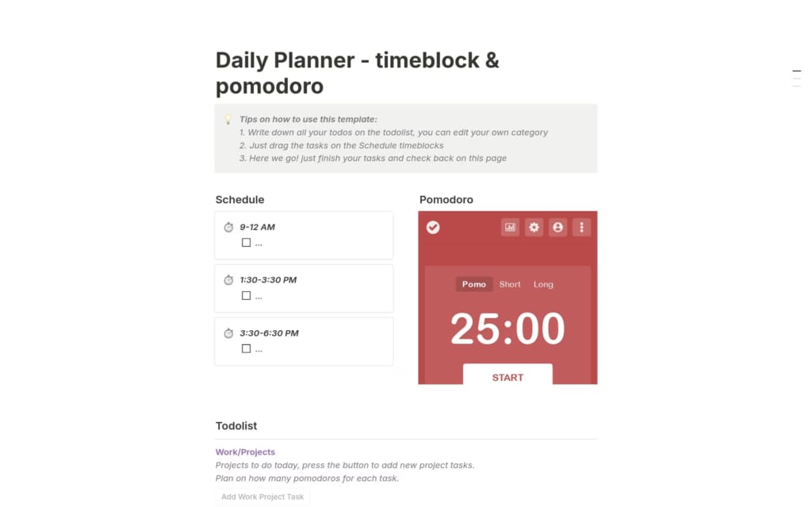Open the three-dot menu on the timer
Viewport: 812px width, 507px height.
[581, 227]
